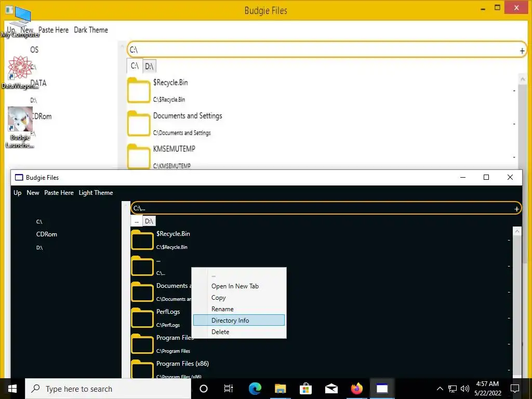Viewport: 532px width, 399px height.
Task: Open Microsoft Store from taskbar
Action: 305,389
